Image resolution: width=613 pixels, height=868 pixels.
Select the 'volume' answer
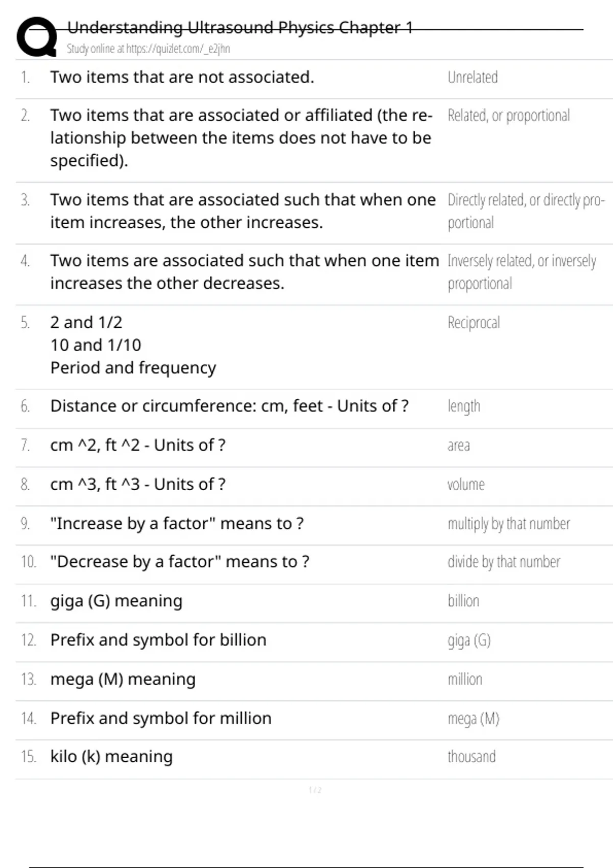click(x=466, y=484)
